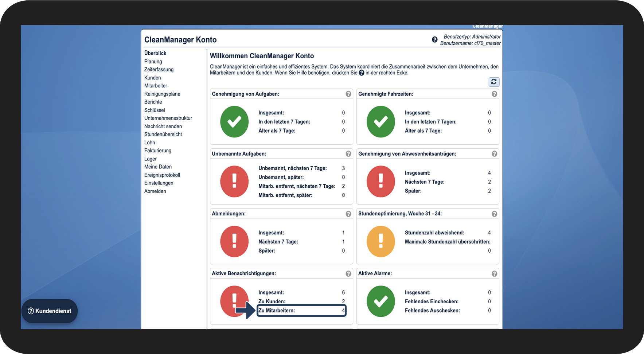
Task: Click the CleanManager Konto page title
Action: [180, 40]
